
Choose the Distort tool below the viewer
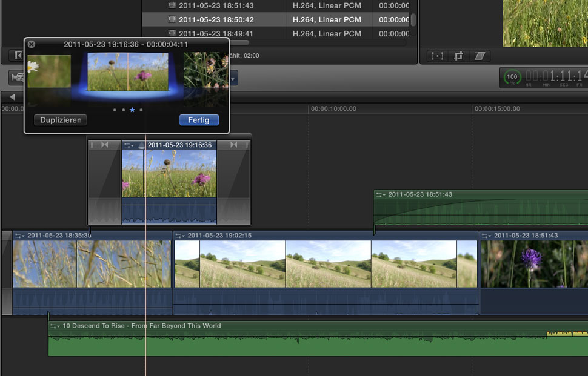[x=480, y=56]
